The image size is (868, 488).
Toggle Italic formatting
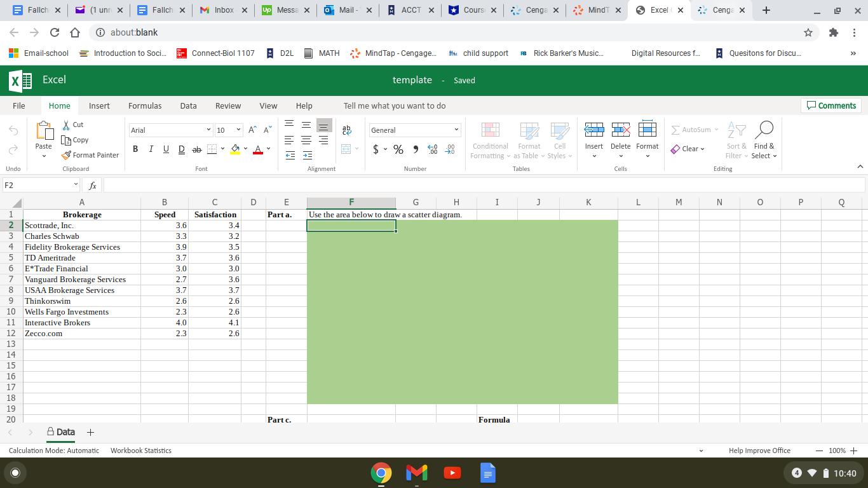click(151, 149)
